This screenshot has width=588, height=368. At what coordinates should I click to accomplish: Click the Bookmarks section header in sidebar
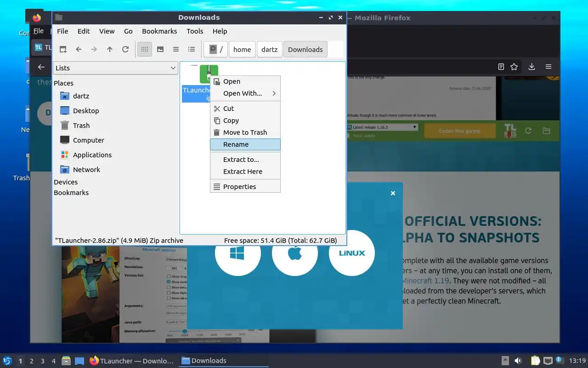71,193
